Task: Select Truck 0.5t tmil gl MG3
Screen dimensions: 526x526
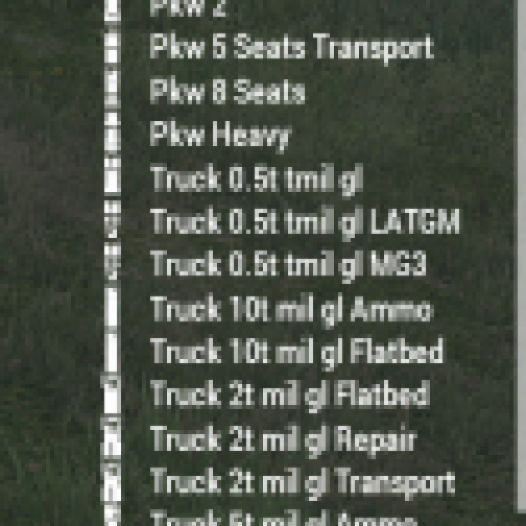Action: 288,264
